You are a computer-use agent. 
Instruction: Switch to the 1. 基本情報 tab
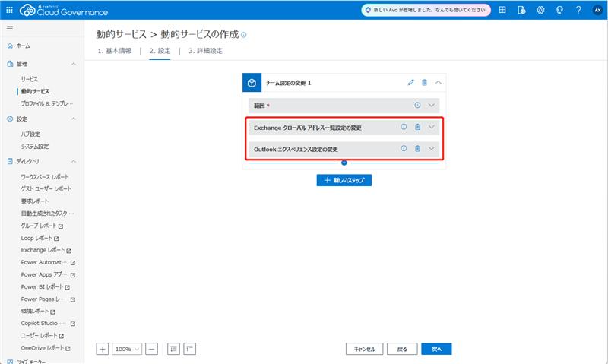(x=114, y=51)
